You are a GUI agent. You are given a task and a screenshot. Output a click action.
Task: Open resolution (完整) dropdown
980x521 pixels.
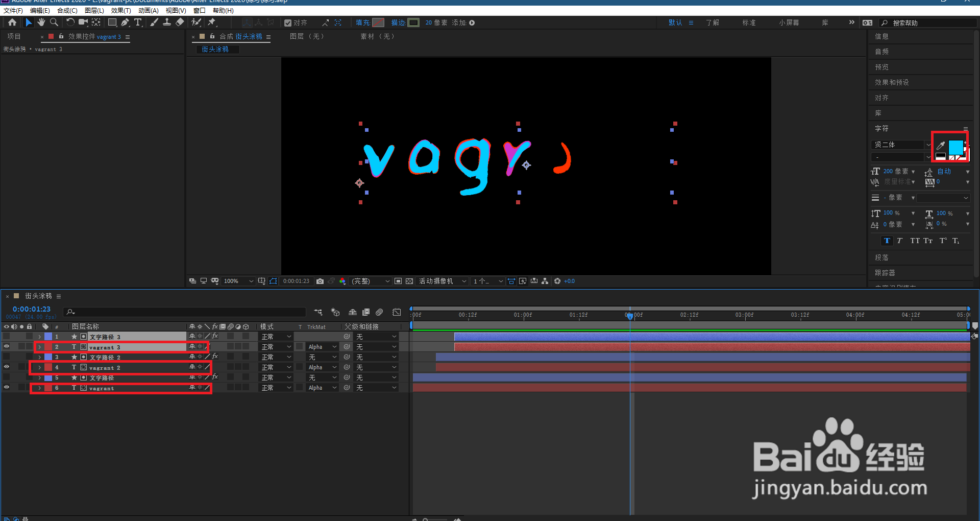[x=371, y=281]
